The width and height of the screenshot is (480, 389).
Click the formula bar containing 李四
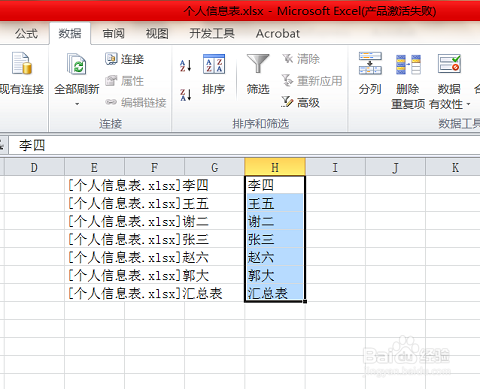(244, 146)
